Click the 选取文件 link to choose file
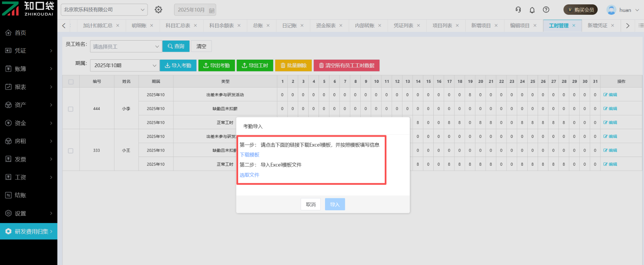Image resolution: width=644 pixels, height=265 pixels. [x=249, y=175]
